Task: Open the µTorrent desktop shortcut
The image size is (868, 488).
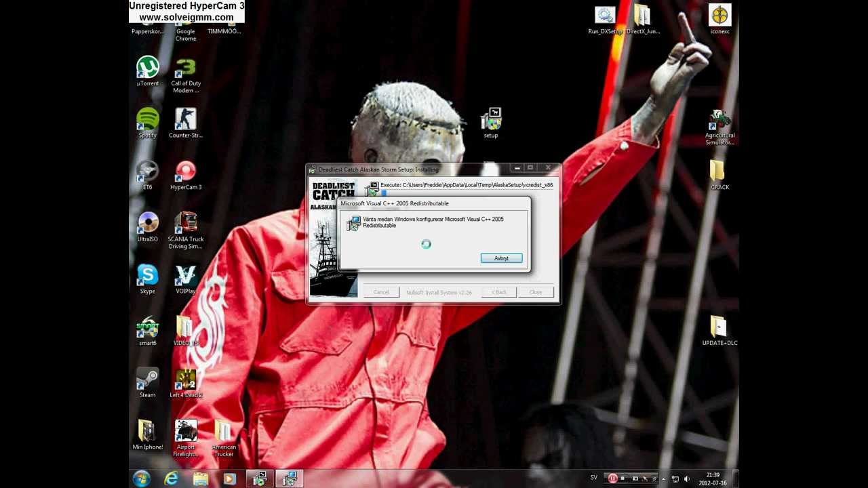Action: tap(148, 72)
